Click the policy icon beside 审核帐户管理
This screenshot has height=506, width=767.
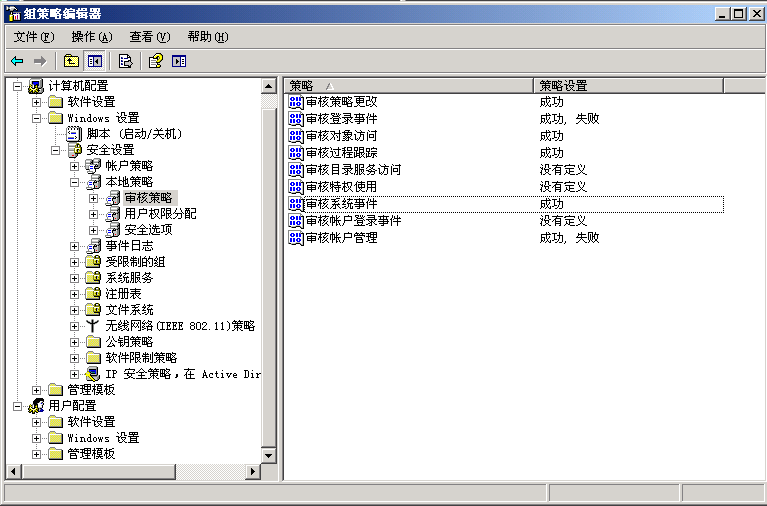296,238
